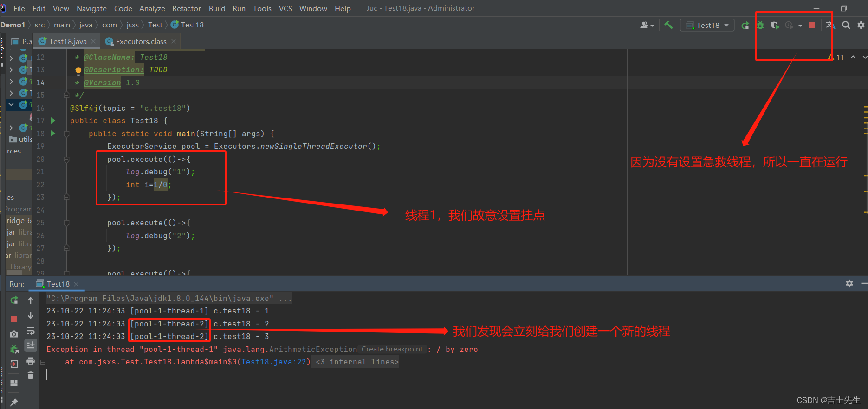Open the Analyze menu
This screenshot has height=409, width=868.
pos(152,8)
